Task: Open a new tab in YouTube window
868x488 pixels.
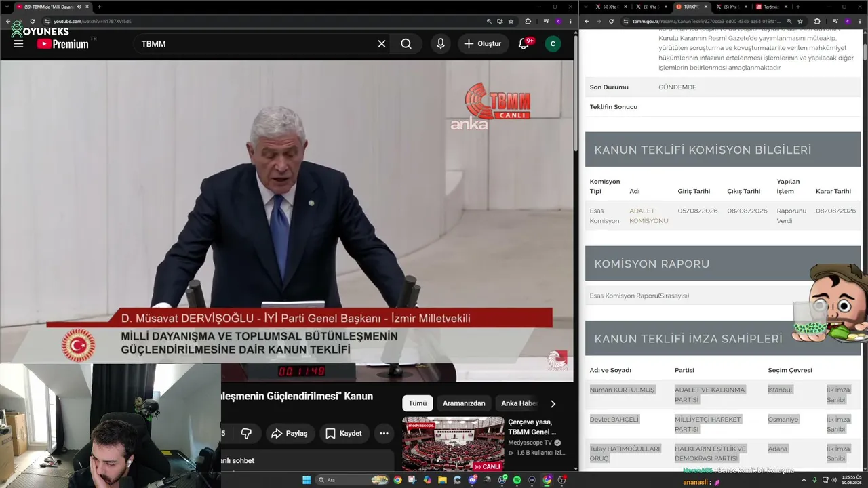Action: tap(99, 7)
